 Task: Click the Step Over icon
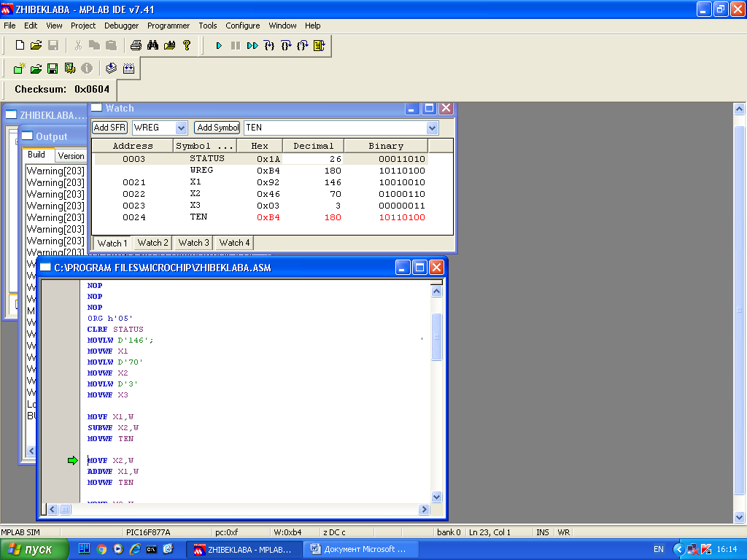coord(286,46)
